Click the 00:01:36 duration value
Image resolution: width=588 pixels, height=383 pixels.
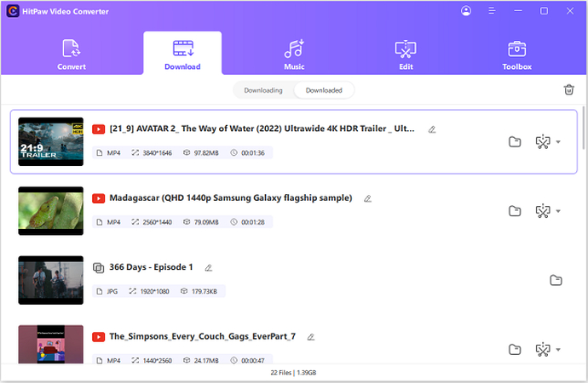click(253, 153)
